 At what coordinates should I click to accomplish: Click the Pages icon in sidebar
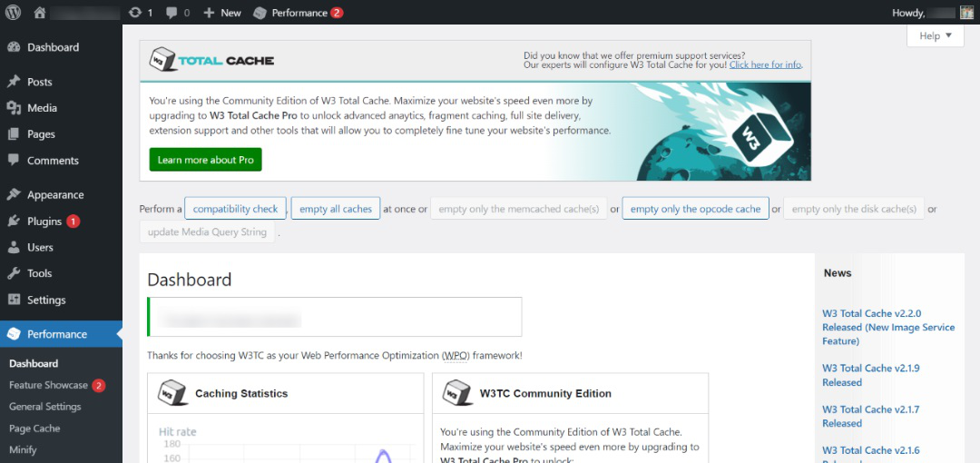(14, 134)
